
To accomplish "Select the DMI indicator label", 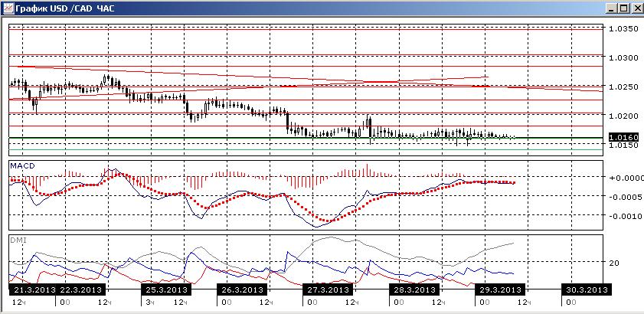I will point(18,239).
